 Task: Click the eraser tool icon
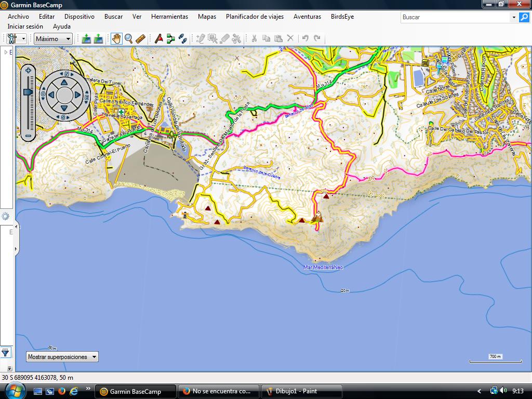click(224, 38)
